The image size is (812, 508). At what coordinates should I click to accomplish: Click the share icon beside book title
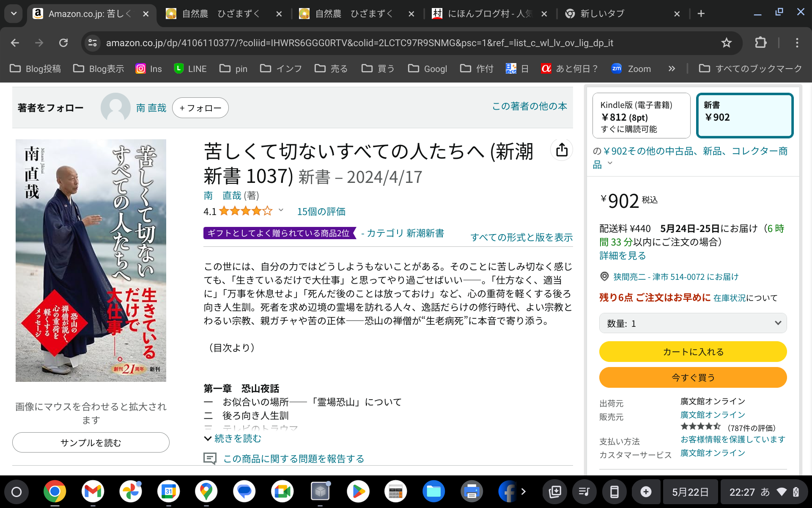coord(562,150)
